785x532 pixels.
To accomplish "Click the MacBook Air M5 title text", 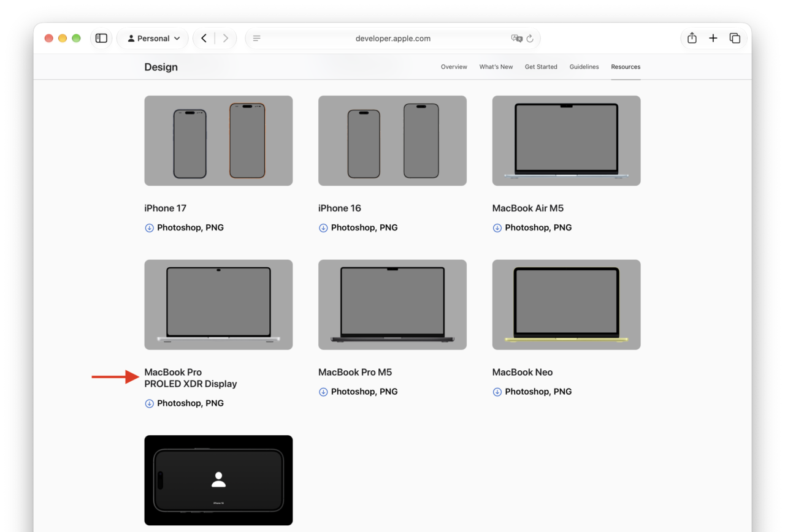I will (x=528, y=208).
